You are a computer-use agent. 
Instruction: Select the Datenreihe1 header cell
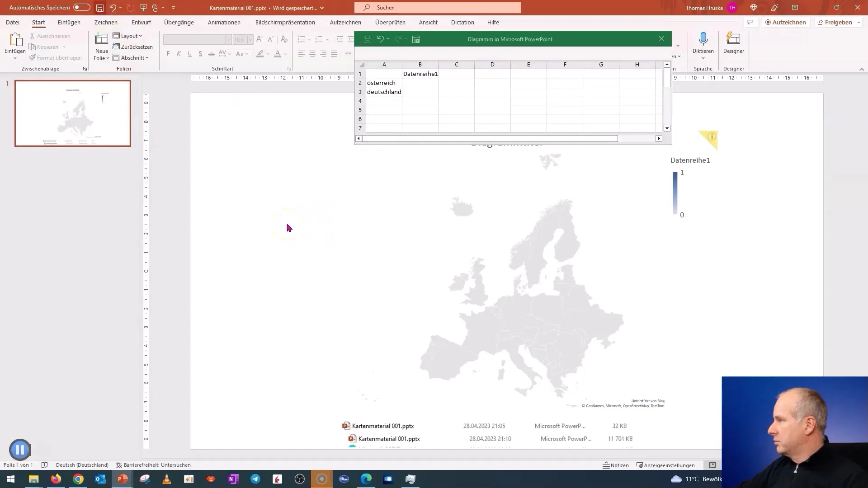coord(420,74)
